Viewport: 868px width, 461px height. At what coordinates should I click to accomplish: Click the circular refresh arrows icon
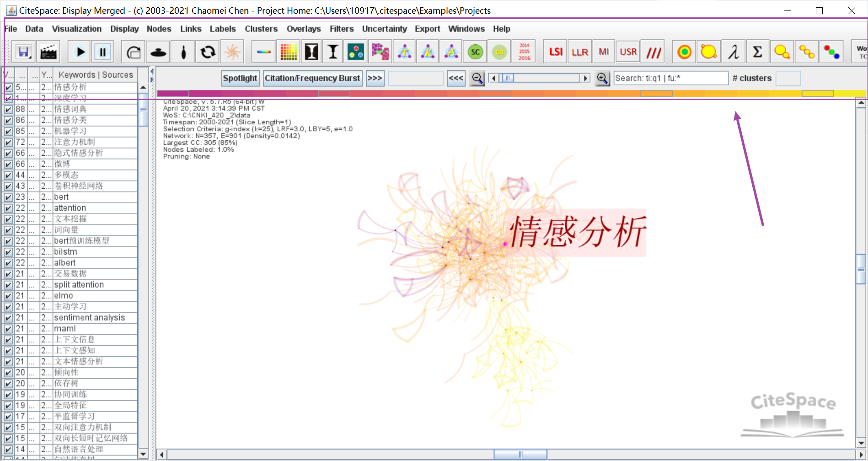click(x=208, y=52)
